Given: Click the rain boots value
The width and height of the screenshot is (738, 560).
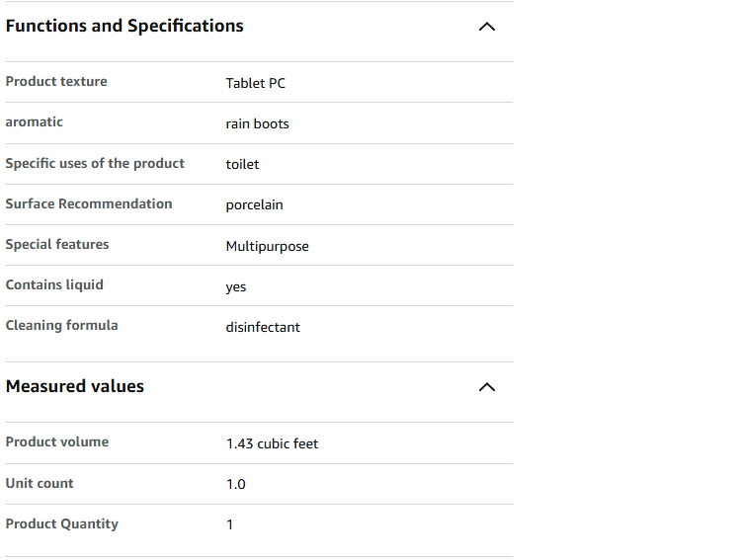Looking at the screenshot, I should tap(257, 123).
